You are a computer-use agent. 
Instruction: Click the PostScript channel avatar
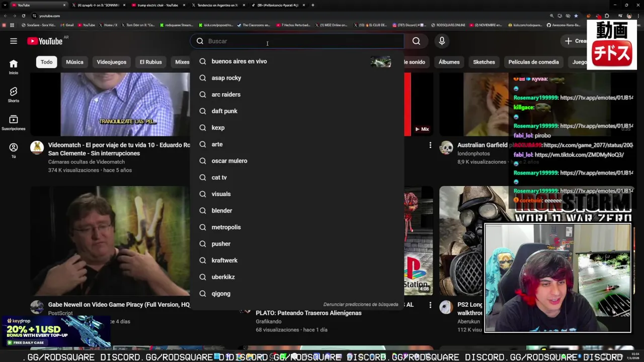click(x=37, y=307)
